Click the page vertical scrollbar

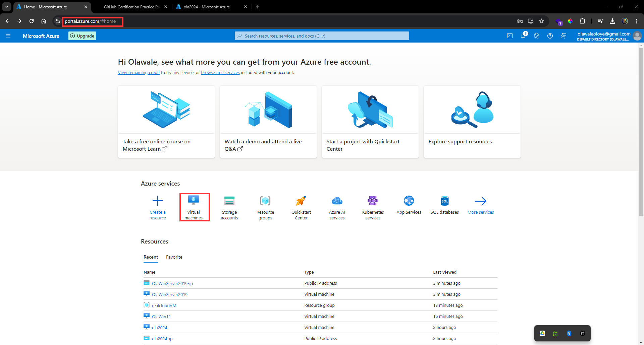tap(641, 132)
